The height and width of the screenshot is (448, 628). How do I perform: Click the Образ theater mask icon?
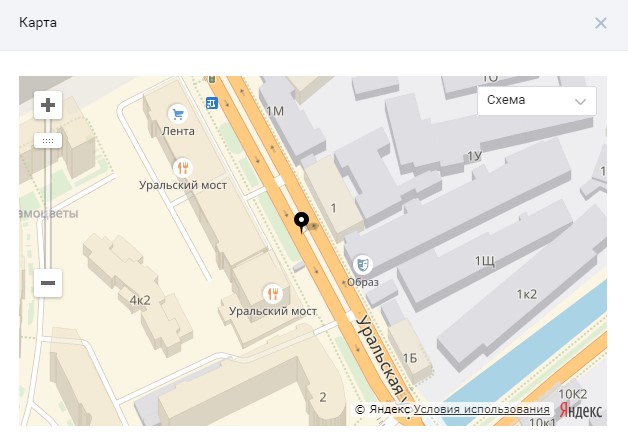pos(365,264)
